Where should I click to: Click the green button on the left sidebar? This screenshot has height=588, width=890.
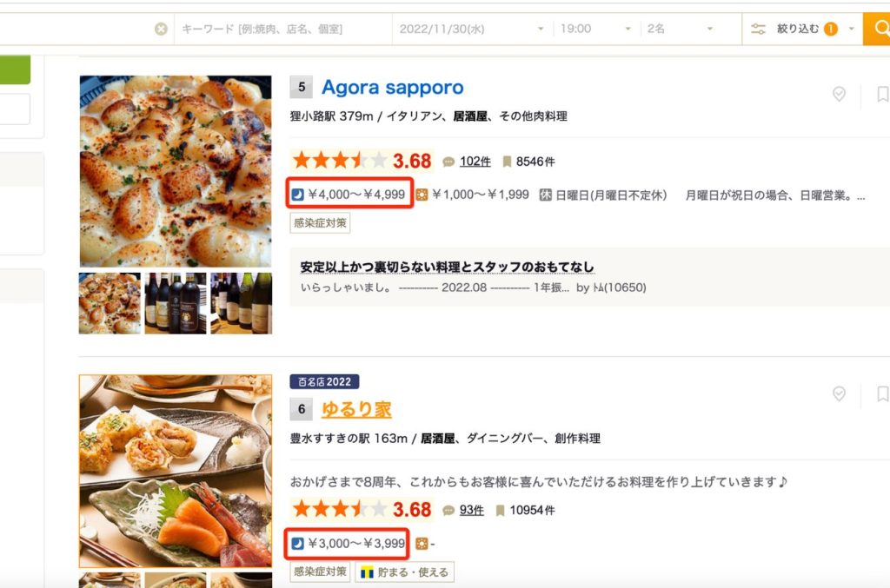coord(15,69)
